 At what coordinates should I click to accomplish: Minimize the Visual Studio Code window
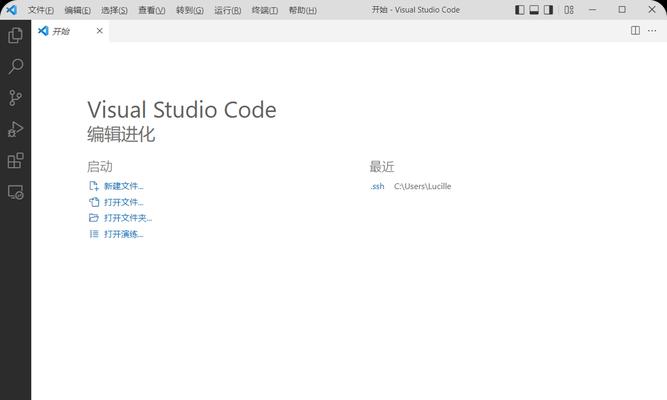coord(593,9)
